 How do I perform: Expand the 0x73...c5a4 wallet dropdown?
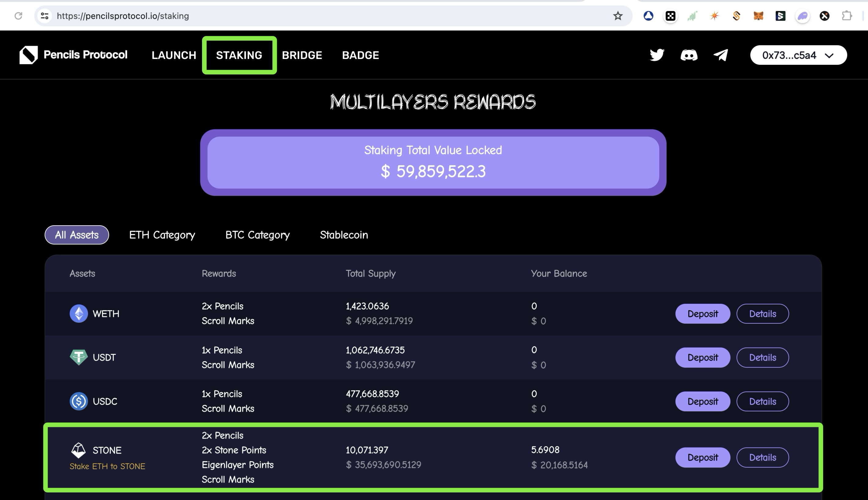coord(798,55)
